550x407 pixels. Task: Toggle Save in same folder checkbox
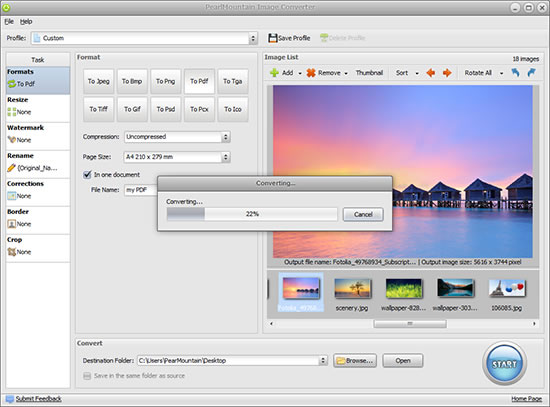(x=87, y=376)
